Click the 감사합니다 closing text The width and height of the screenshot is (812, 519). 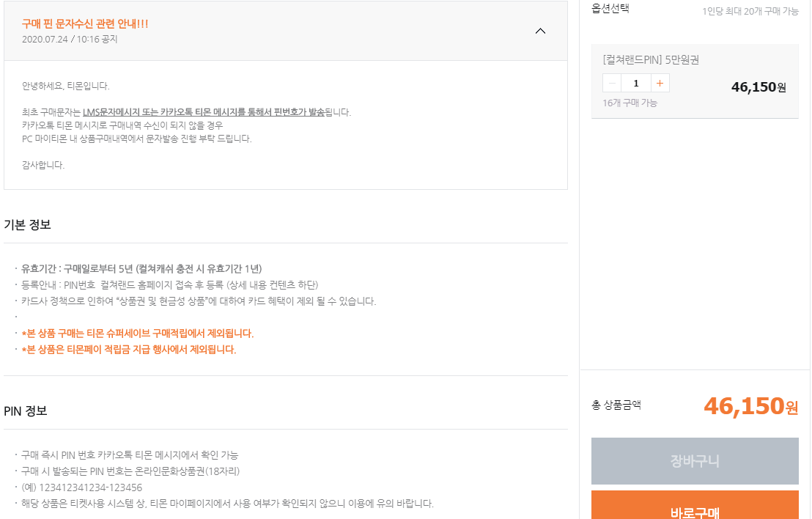(43, 165)
